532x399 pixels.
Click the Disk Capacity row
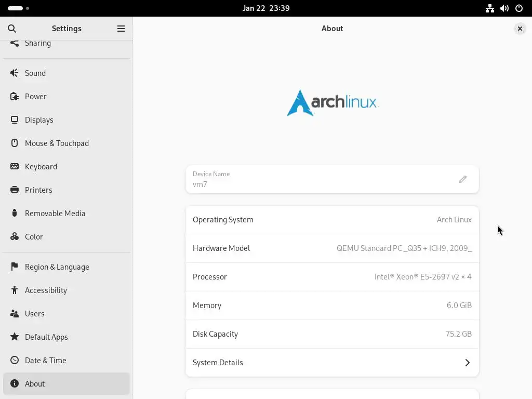click(x=332, y=334)
